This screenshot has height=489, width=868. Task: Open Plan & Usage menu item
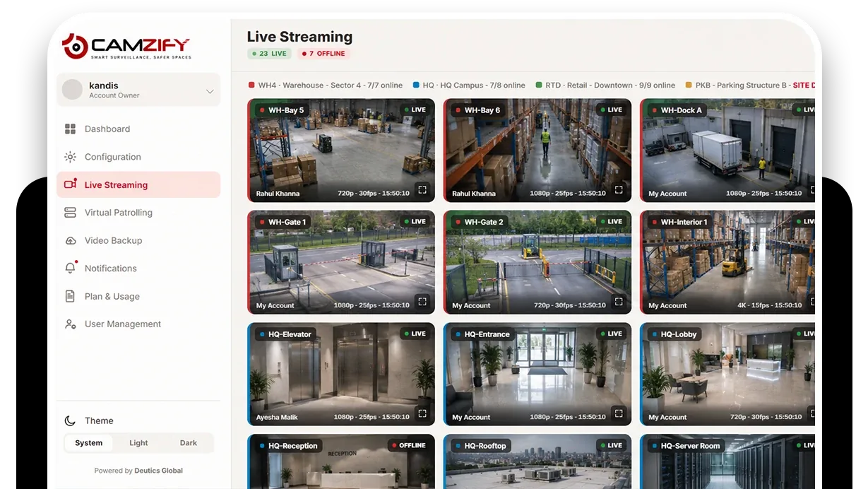(138, 296)
